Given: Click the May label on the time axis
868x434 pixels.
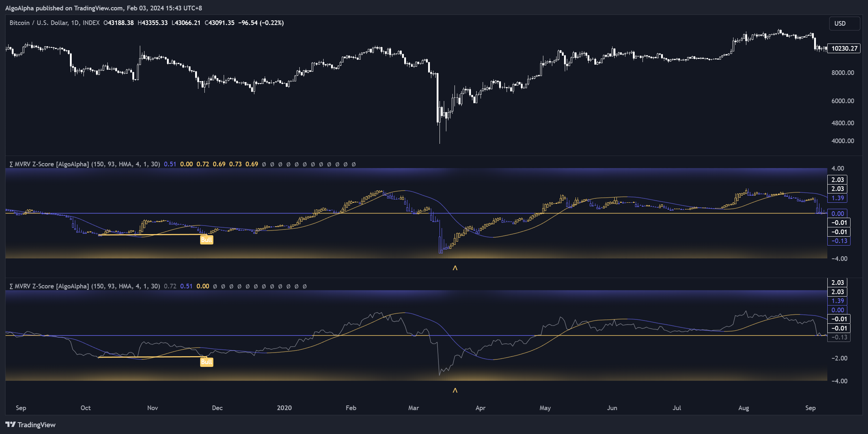Looking at the screenshot, I should pos(545,408).
